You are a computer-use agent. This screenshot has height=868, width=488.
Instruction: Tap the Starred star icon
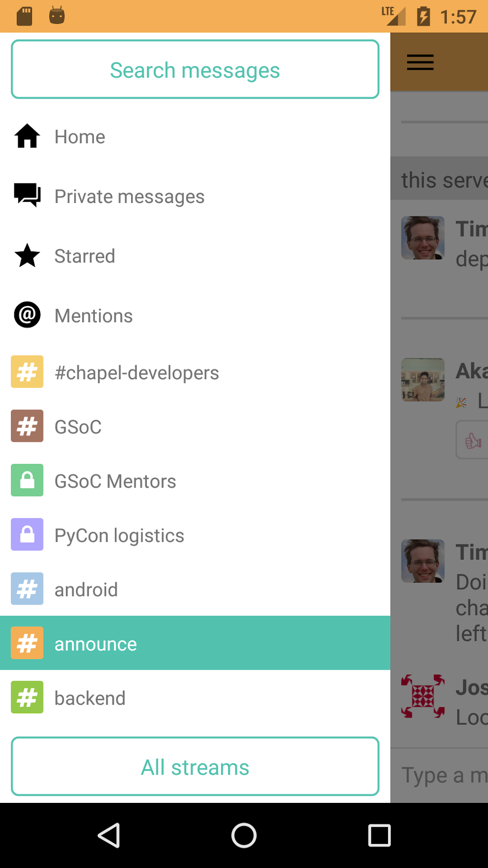(x=27, y=256)
